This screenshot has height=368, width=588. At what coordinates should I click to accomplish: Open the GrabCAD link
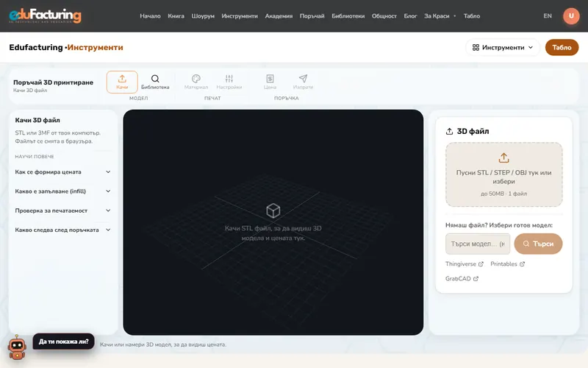click(x=462, y=279)
